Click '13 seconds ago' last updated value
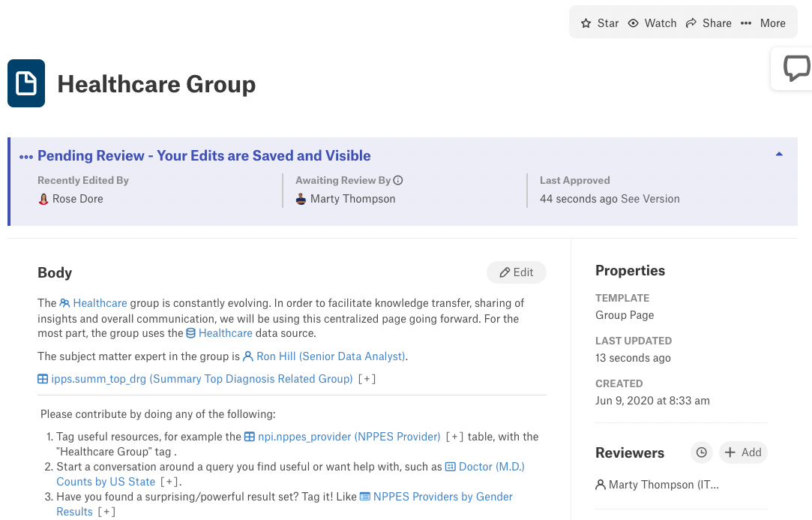812x520 pixels. click(x=633, y=358)
